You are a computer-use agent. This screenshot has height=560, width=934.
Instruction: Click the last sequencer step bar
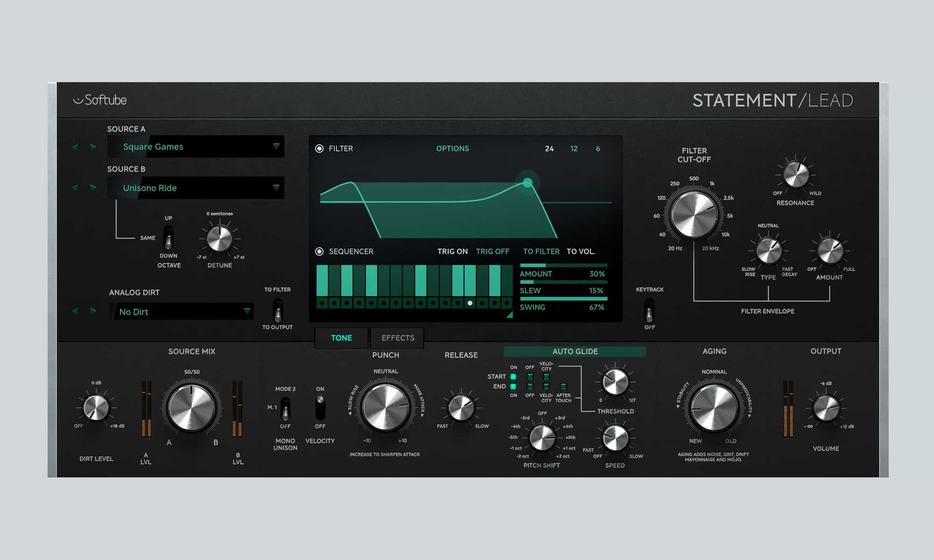click(x=507, y=280)
